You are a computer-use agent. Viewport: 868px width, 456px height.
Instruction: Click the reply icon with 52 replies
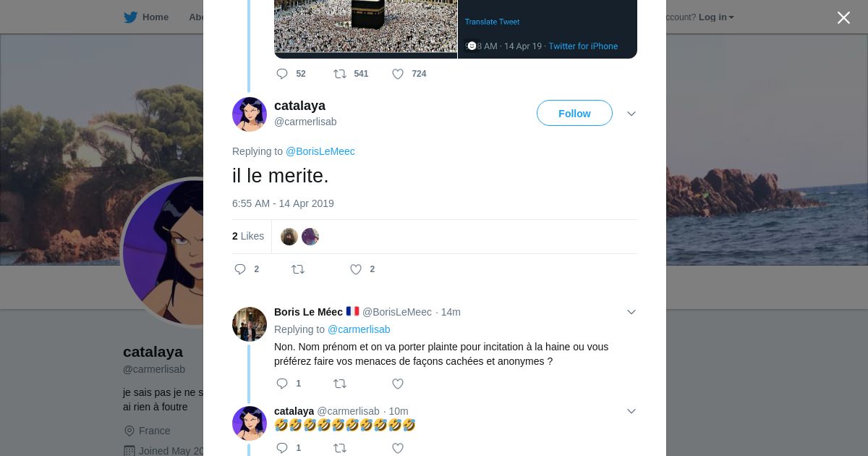coord(282,74)
